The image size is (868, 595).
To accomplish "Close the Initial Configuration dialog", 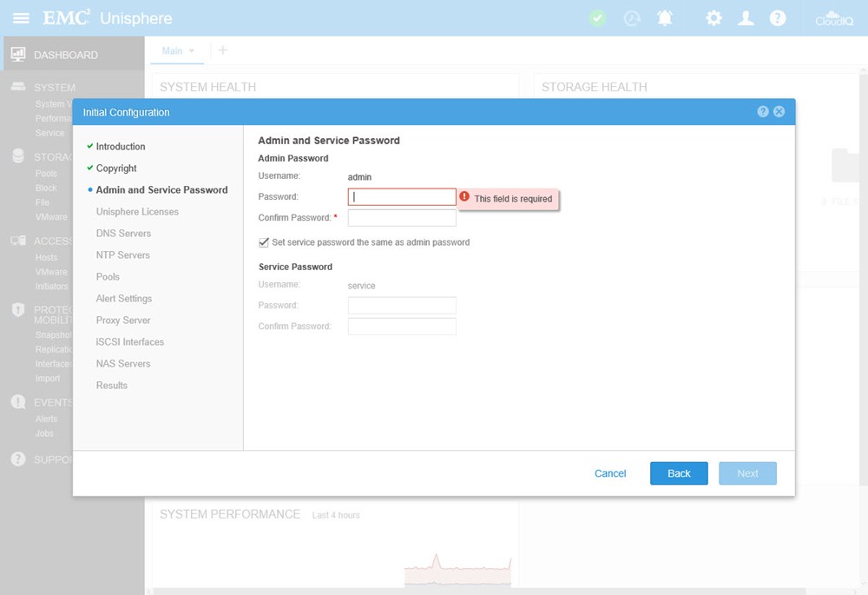I will 779,111.
